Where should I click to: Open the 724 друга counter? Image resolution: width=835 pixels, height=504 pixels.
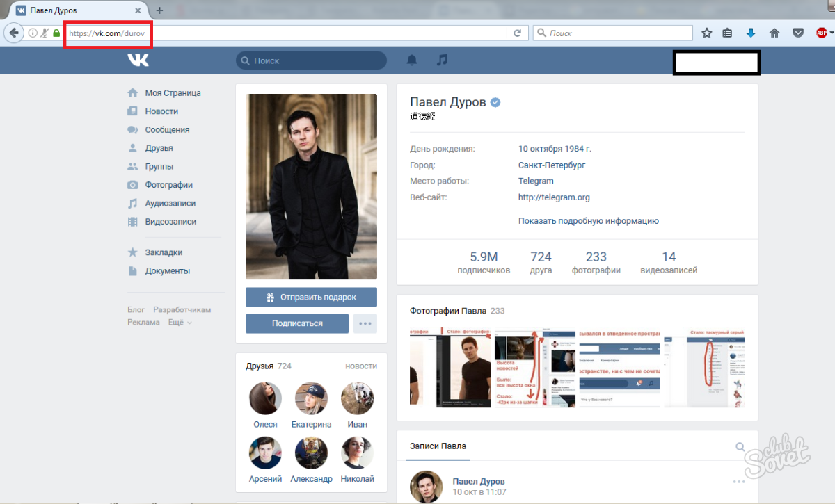541,262
